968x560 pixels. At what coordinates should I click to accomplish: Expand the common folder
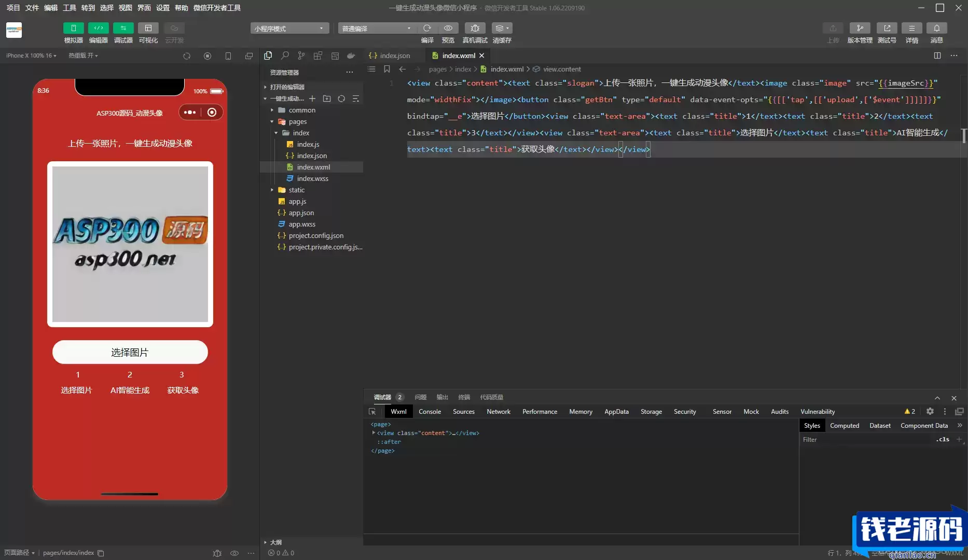coord(272,110)
